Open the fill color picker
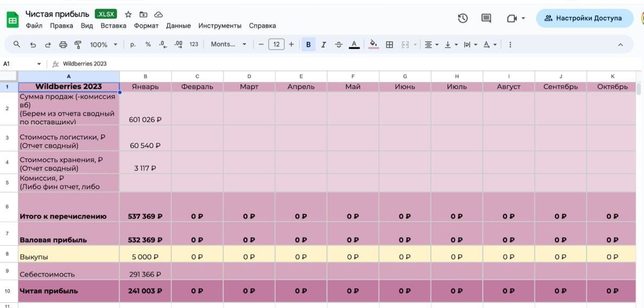This screenshot has width=644, height=308. click(x=373, y=44)
